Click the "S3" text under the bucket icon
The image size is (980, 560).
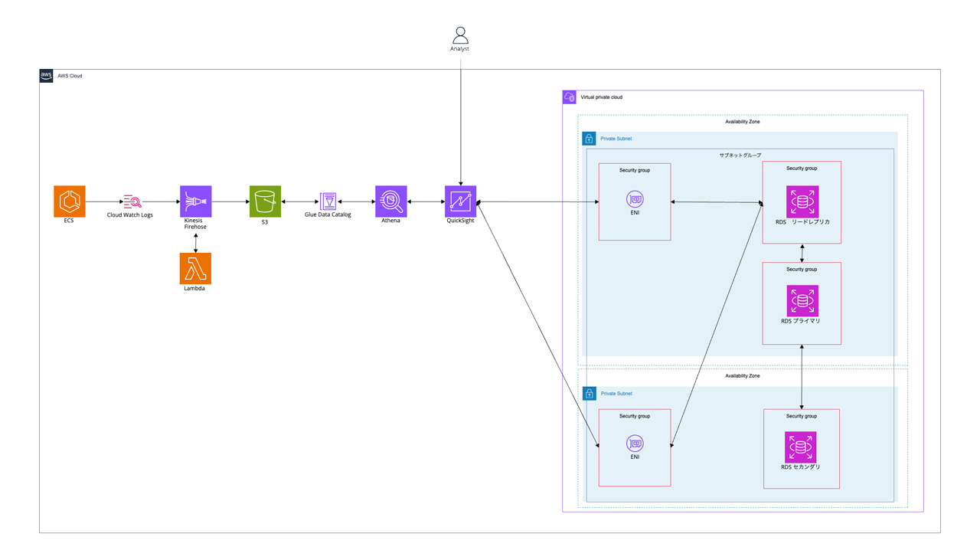pos(265,222)
